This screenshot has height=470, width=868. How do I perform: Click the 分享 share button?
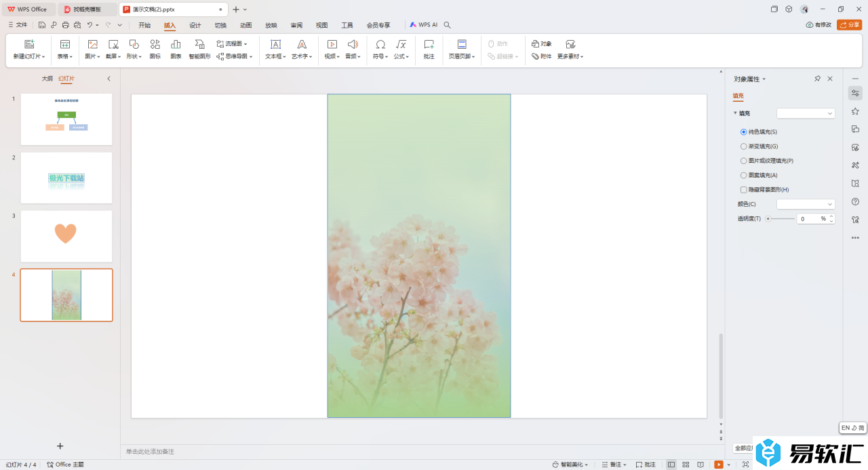pos(849,25)
